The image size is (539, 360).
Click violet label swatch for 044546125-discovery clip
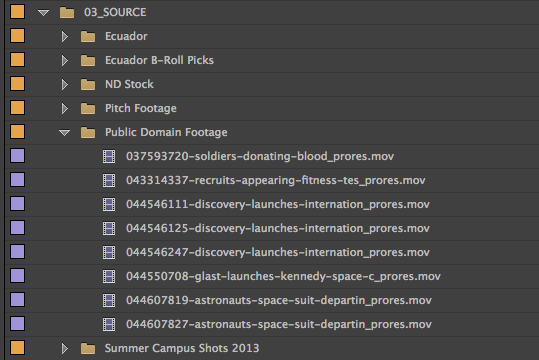[x=18, y=228]
